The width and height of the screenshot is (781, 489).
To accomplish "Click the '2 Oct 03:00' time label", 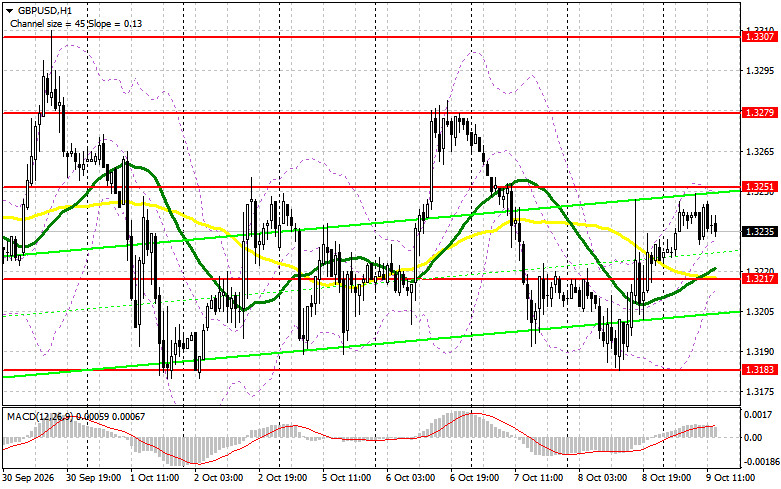I will [x=219, y=478].
